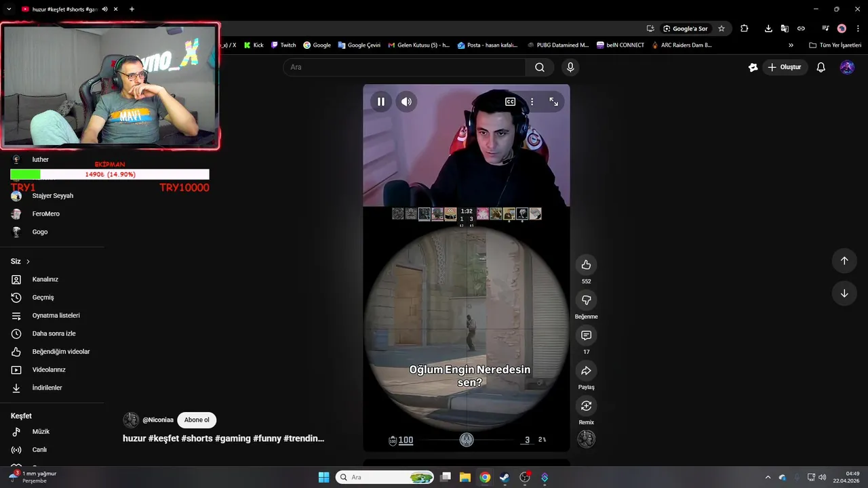Screen dimensions: 868x488
Task: Open the tab search dropdown arrow
Action: click(9, 9)
